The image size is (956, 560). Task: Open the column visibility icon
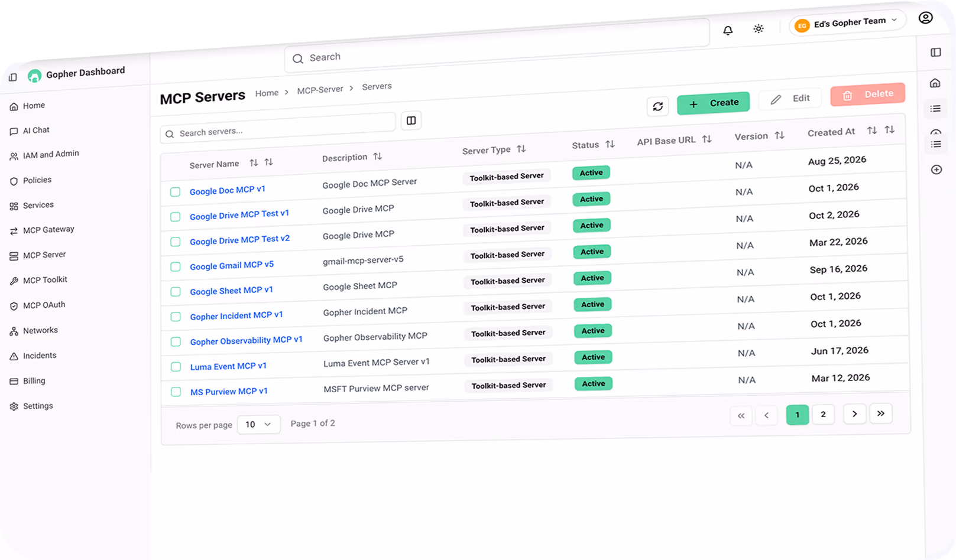pos(411,121)
